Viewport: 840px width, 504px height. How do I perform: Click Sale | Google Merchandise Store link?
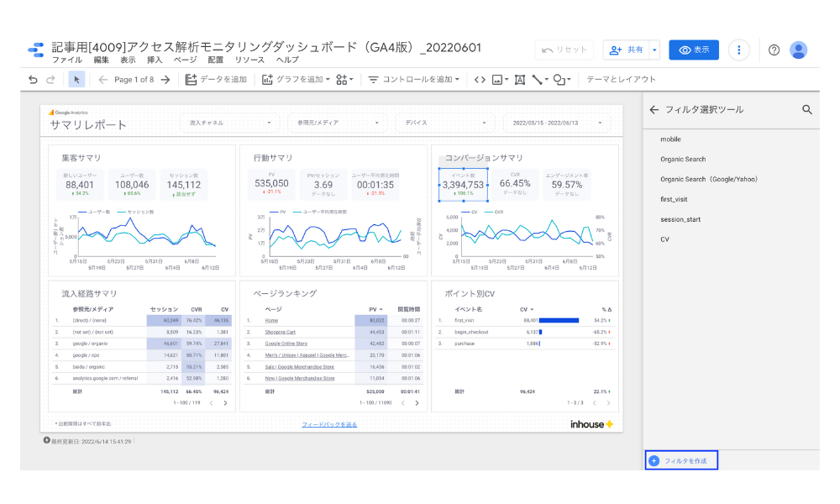click(x=300, y=367)
